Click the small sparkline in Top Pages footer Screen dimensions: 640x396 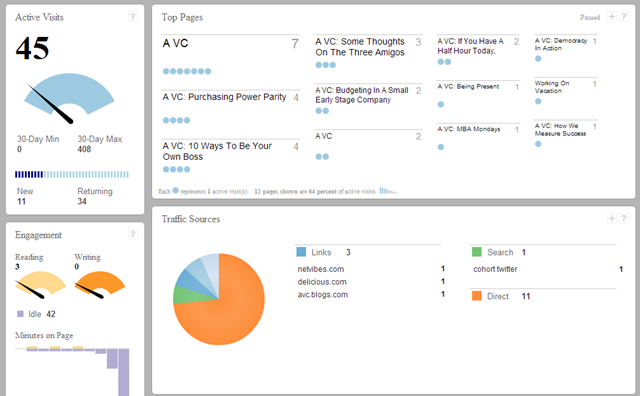click(388, 191)
